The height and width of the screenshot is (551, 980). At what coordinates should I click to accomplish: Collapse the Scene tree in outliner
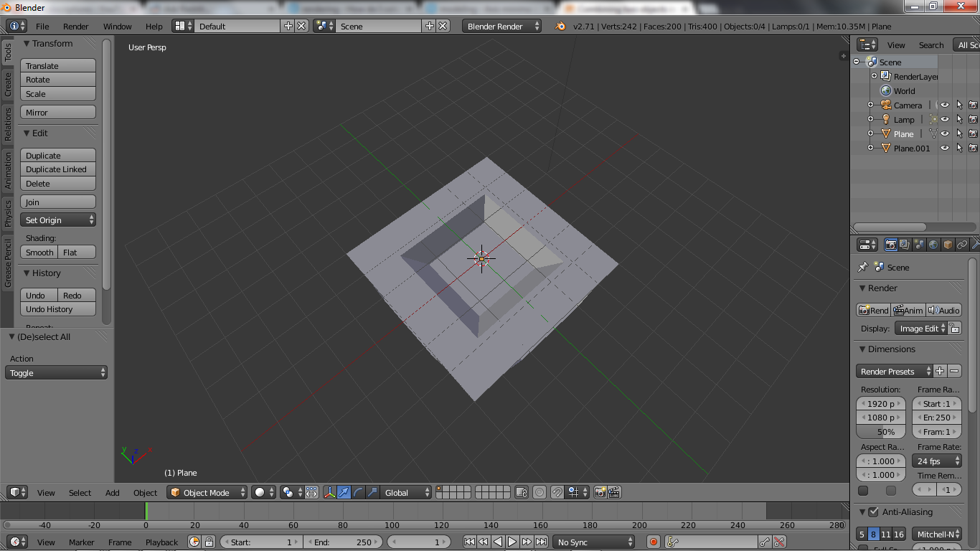[x=857, y=62]
